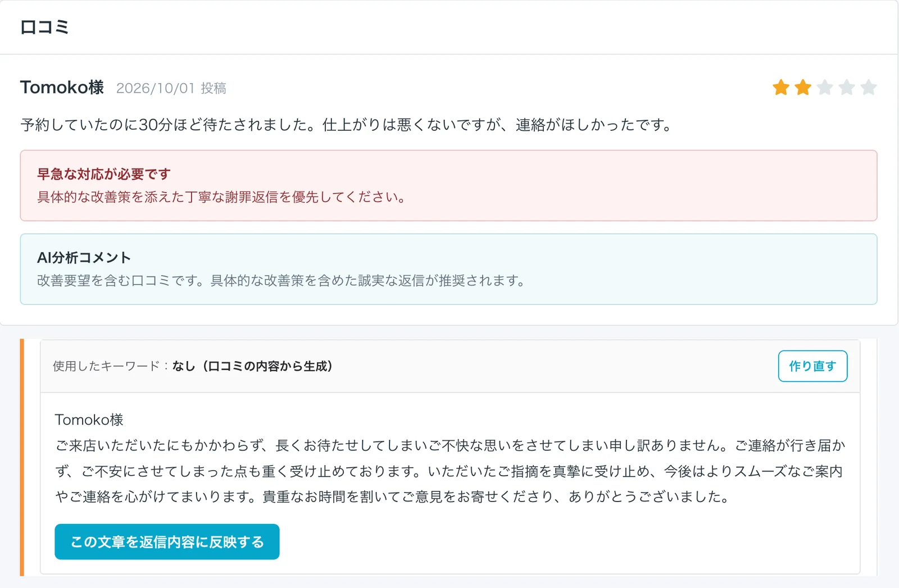Apply reply with この文章を返信内容に反映する button
The height and width of the screenshot is (588, 899).
click(167, 542)
